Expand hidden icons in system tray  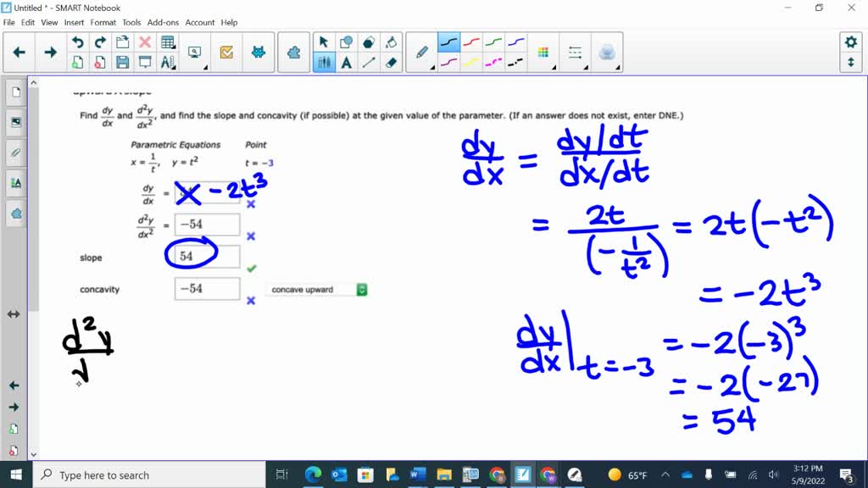click(666, 474)
